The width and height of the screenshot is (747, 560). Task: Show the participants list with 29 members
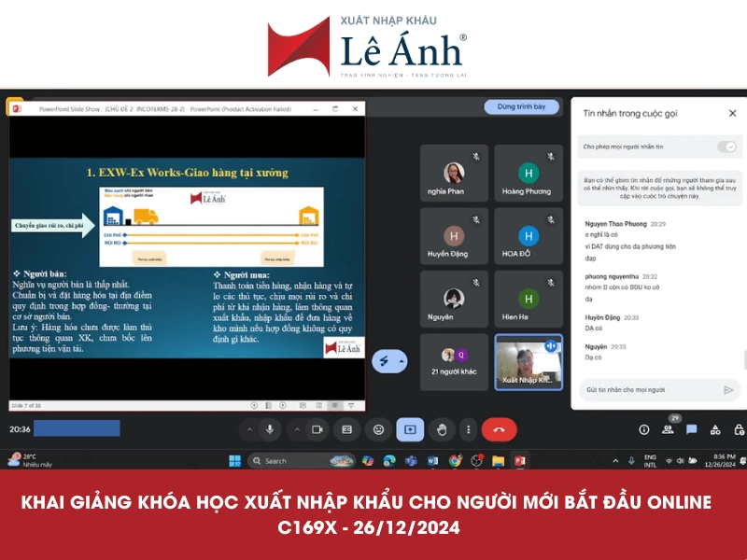(668, 429)
